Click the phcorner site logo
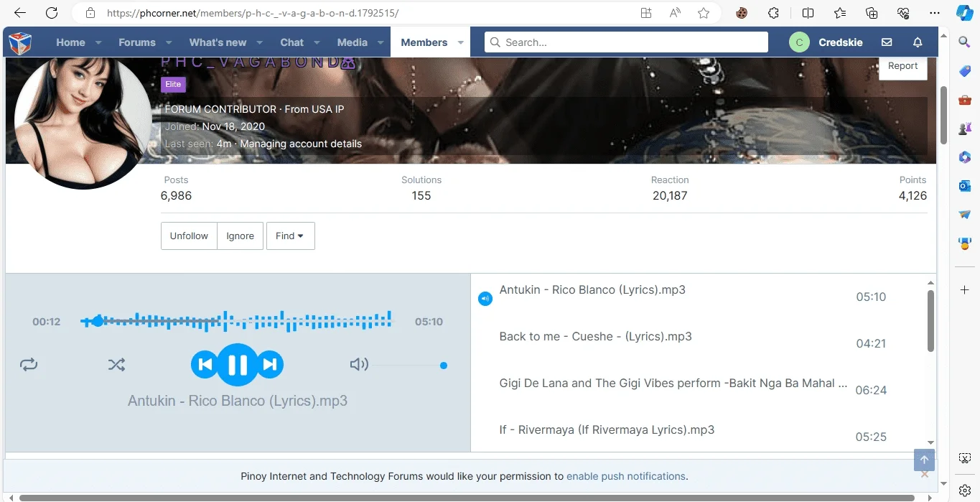 click(20, 42)
